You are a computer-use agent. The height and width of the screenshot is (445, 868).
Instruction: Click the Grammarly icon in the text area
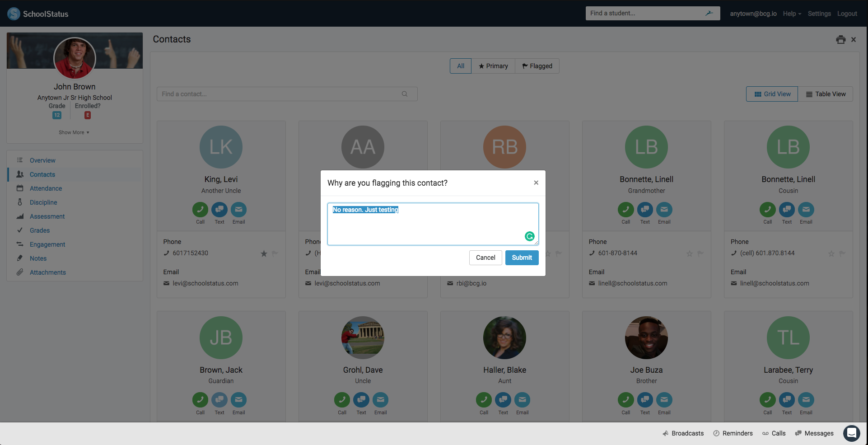pyautogui.click(x=529, y=236)
